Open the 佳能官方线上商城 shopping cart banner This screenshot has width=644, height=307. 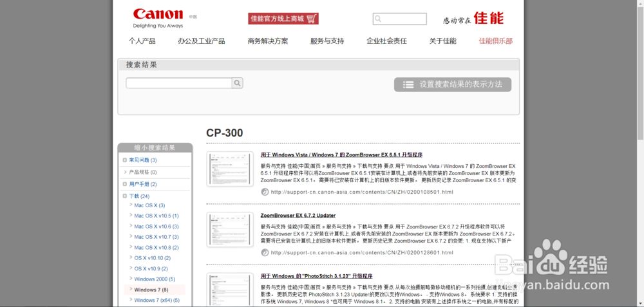(x=283, y=19)
